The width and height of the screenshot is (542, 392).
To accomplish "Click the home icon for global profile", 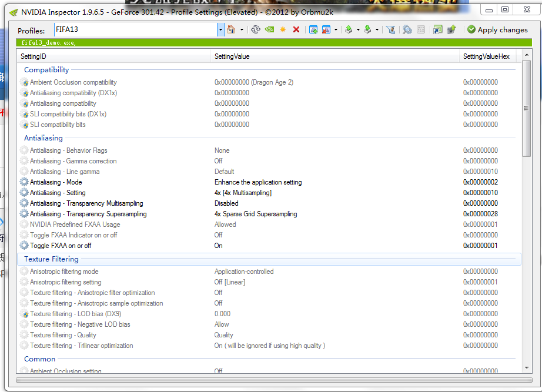I will pos(231,30).
